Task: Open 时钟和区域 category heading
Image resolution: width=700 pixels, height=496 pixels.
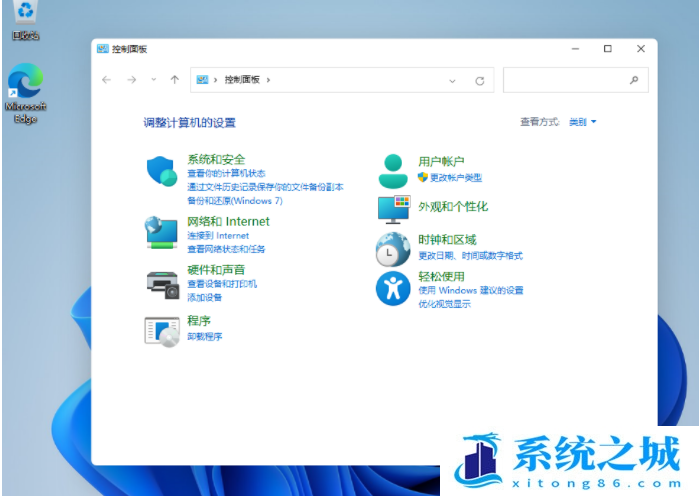Action: pyautogui.click(x=447, y=240)
